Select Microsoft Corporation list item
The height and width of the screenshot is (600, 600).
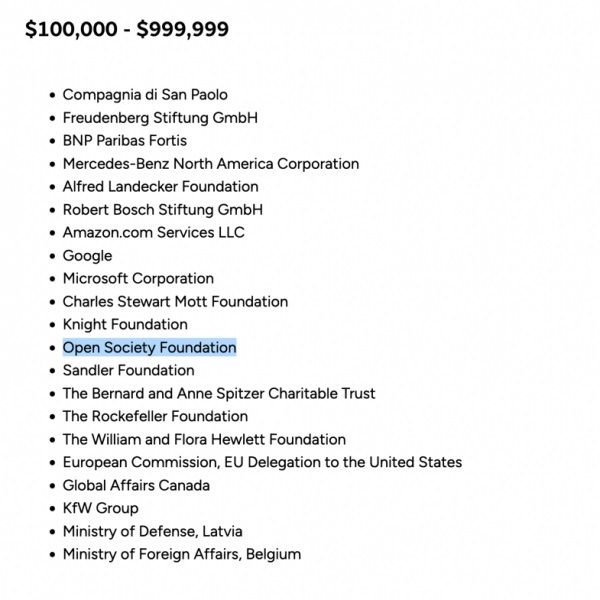138,279
